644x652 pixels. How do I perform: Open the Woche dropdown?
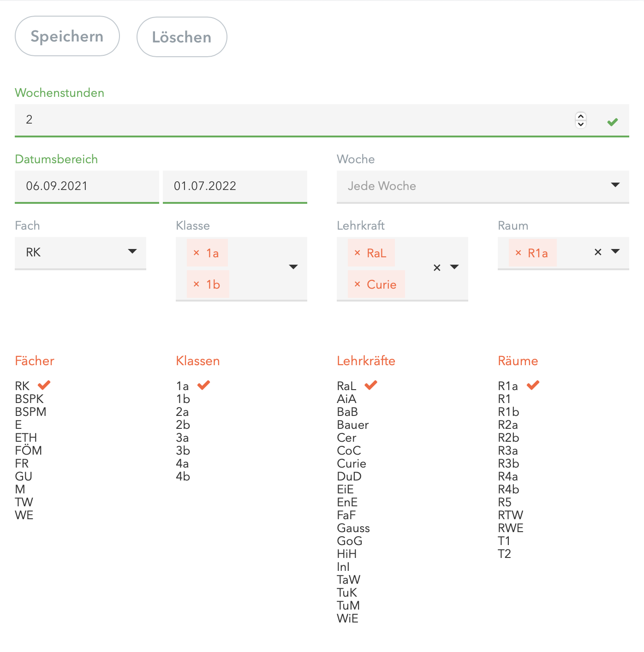point(615,185)
